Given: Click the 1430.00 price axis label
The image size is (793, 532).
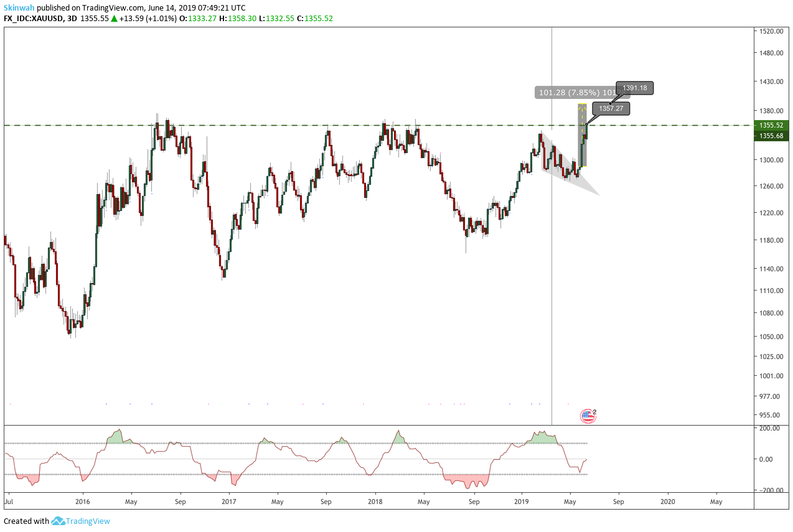Looking at the screenshot, I should coord(771,82).
